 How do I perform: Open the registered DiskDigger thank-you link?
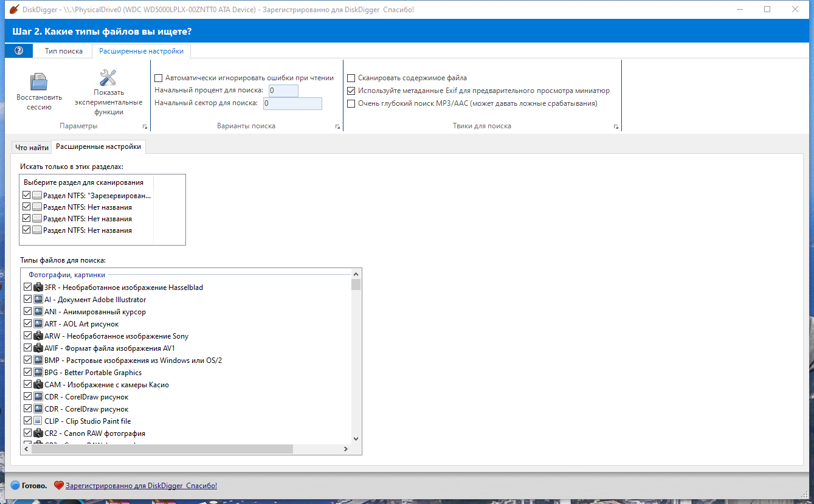click(x=141, y=486)
